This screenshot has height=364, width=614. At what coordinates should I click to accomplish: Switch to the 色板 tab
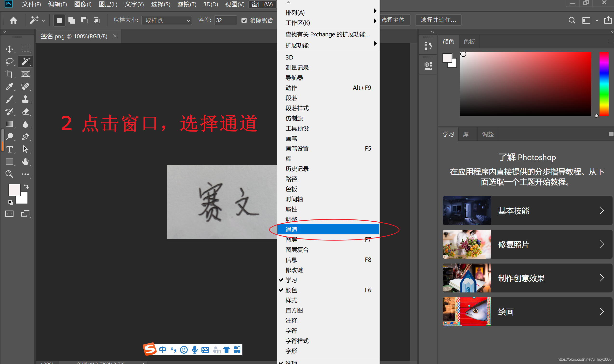[x=469, y=42]
